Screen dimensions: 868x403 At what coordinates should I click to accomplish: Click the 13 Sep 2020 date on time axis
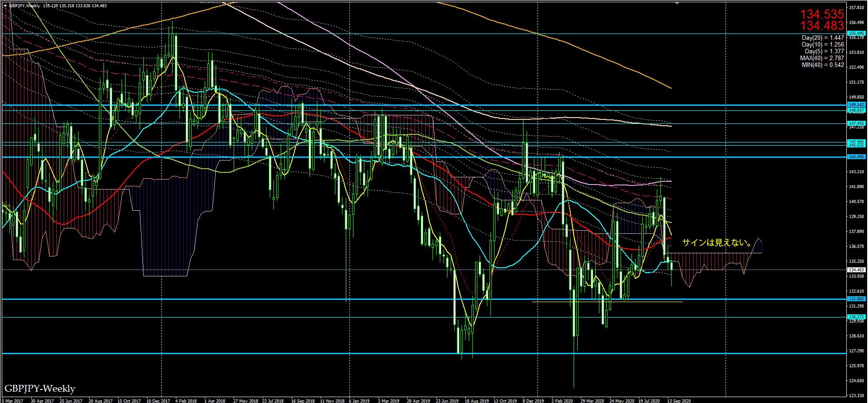[679, 401]
